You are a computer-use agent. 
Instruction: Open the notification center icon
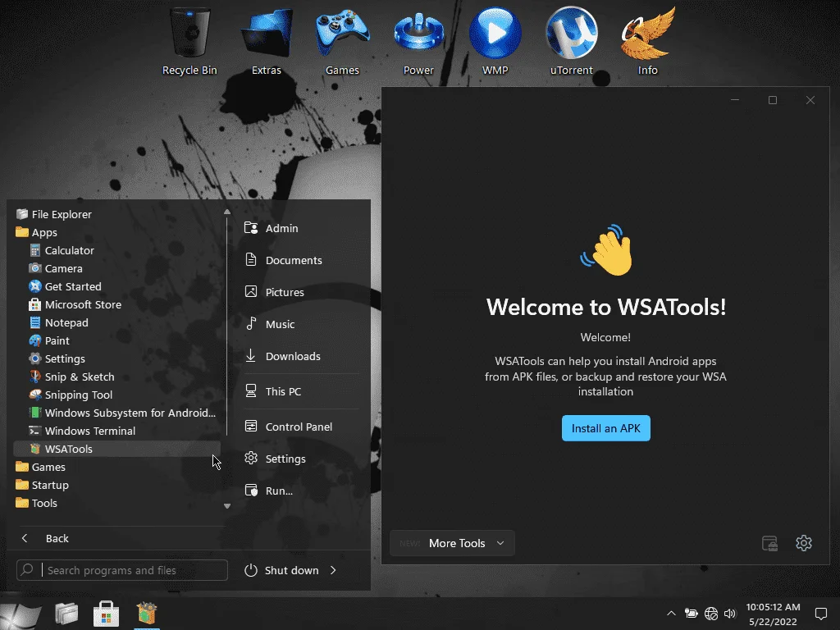820,614
